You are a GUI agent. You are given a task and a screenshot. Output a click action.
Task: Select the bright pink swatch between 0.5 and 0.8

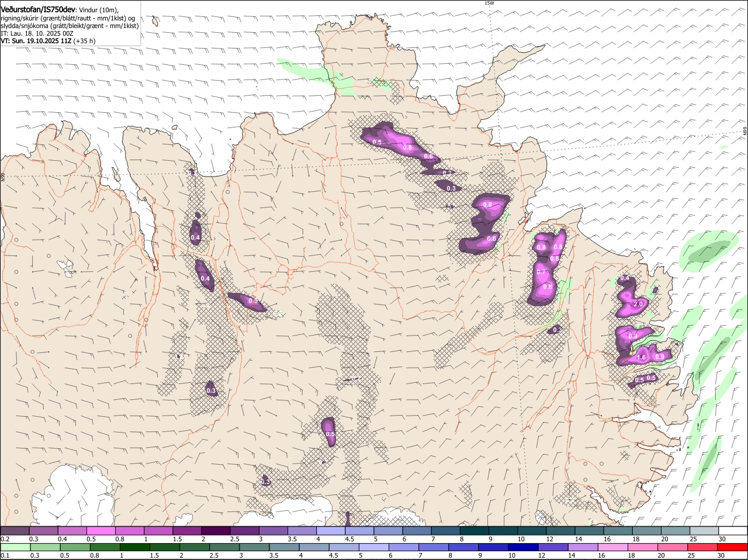point(101,531)
